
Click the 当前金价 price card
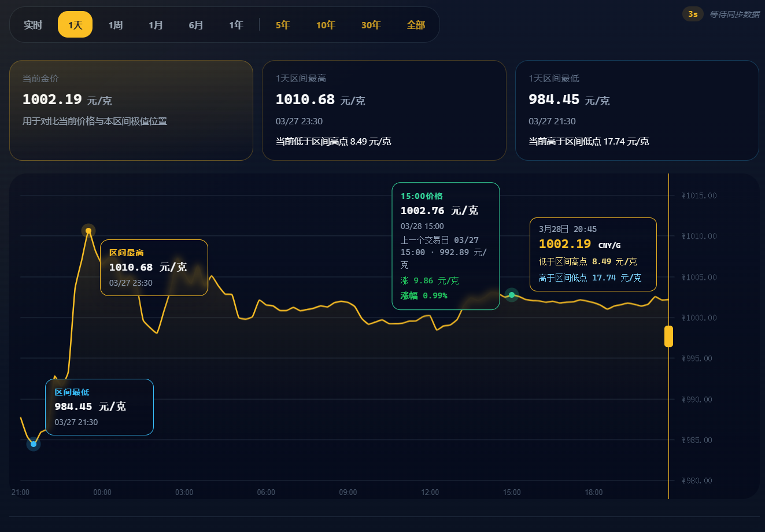coord(131,110)
